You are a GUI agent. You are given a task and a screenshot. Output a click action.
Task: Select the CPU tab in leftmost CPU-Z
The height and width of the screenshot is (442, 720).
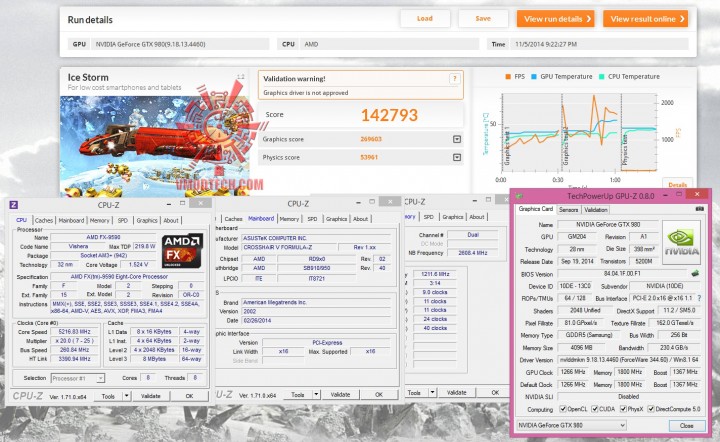22,220
